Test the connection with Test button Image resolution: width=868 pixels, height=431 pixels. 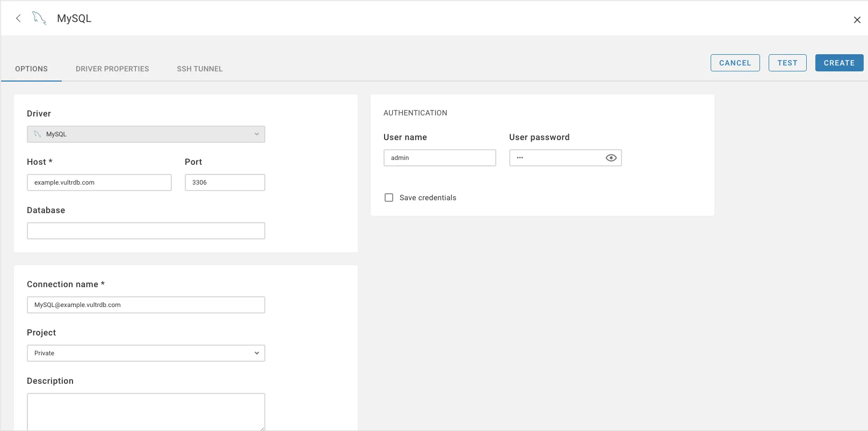point(787,63)
